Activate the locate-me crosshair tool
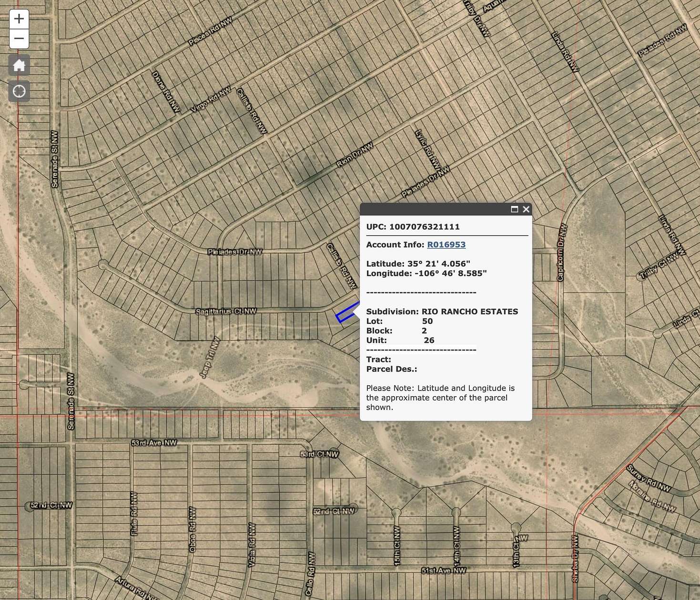This screenshot has height=600, width=700. coord(19,90)
